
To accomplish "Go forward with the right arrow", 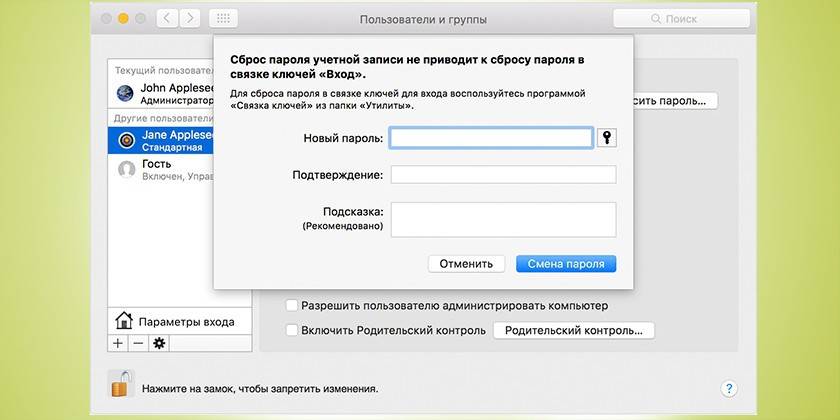I will click(189, 19).
